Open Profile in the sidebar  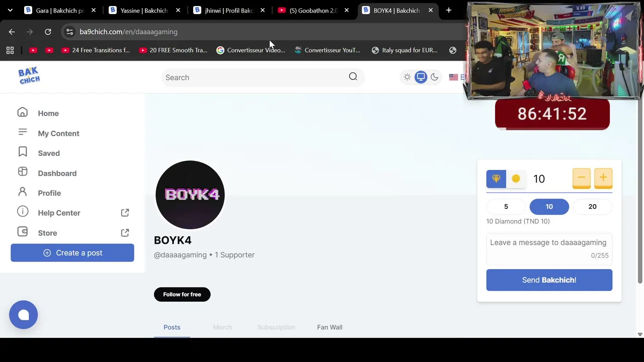(x=49, y=193)
